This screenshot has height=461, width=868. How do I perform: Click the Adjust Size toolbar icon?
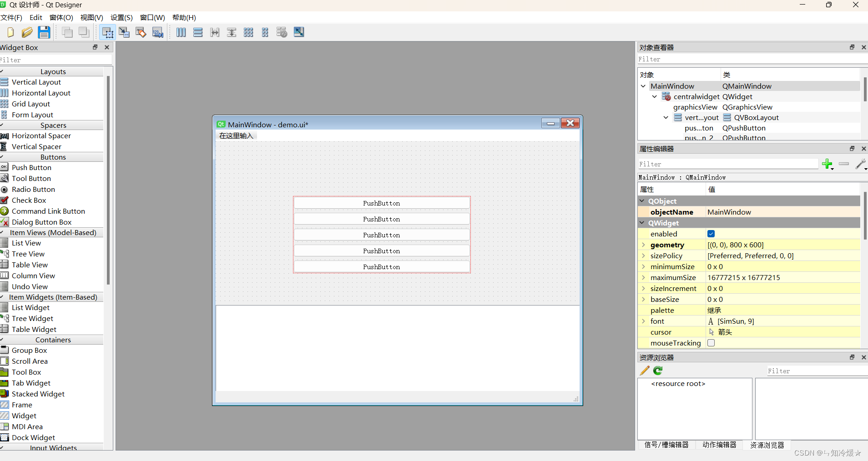[x=299, y=32]
